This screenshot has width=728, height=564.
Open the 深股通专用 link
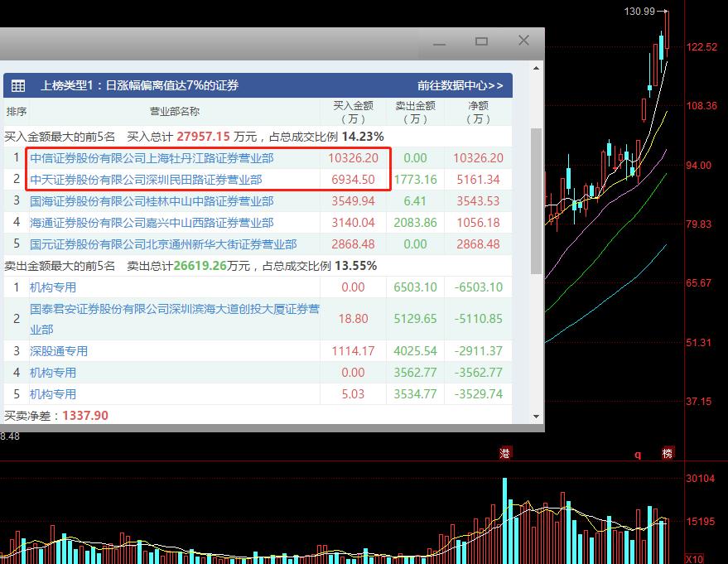(59, 351)
